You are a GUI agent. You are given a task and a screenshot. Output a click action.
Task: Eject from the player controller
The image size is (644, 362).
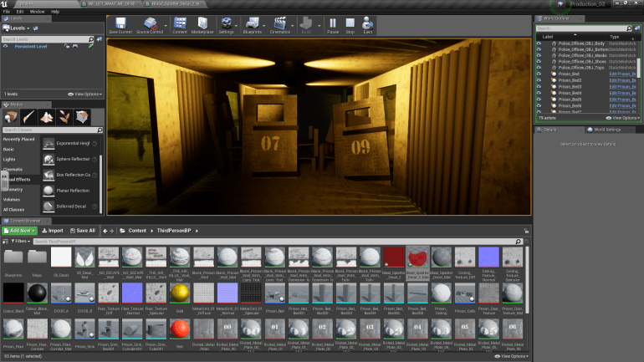368,25
